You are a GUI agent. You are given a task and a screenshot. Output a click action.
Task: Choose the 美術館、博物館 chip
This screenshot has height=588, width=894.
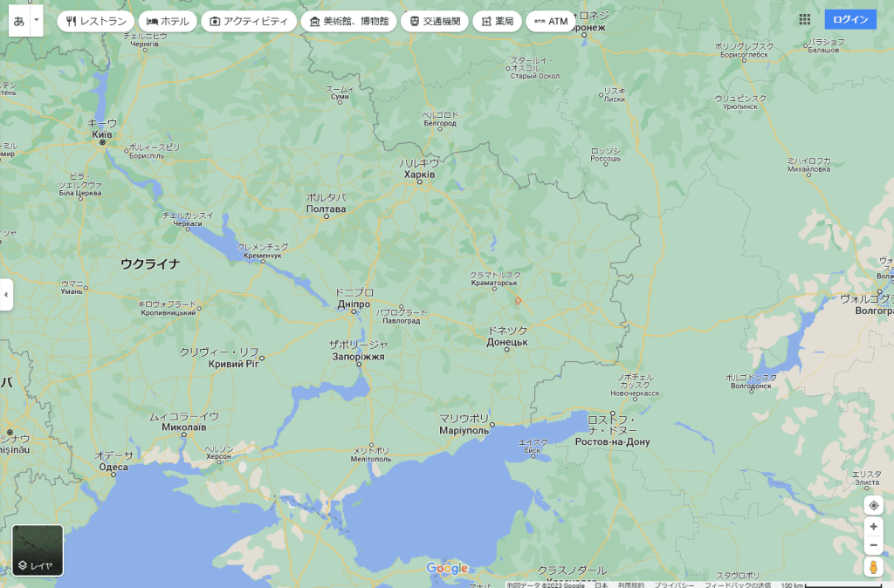(x=348, y=21)
